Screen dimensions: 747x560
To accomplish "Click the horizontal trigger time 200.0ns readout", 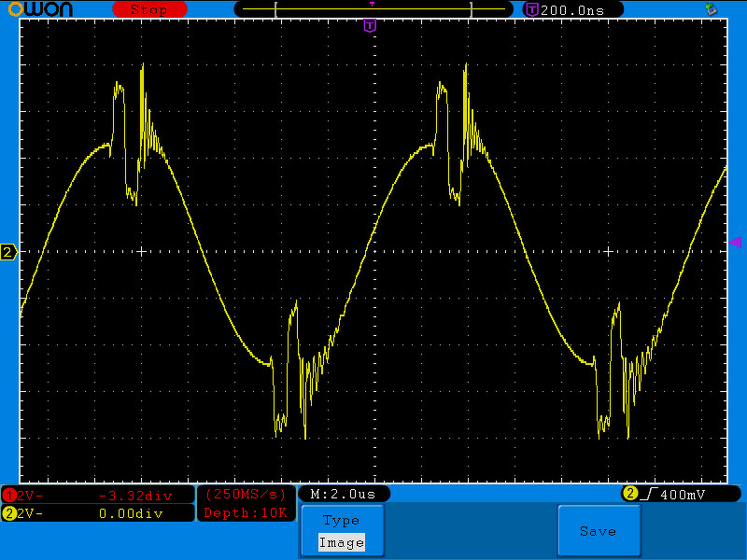I will (x=572, y=10).
